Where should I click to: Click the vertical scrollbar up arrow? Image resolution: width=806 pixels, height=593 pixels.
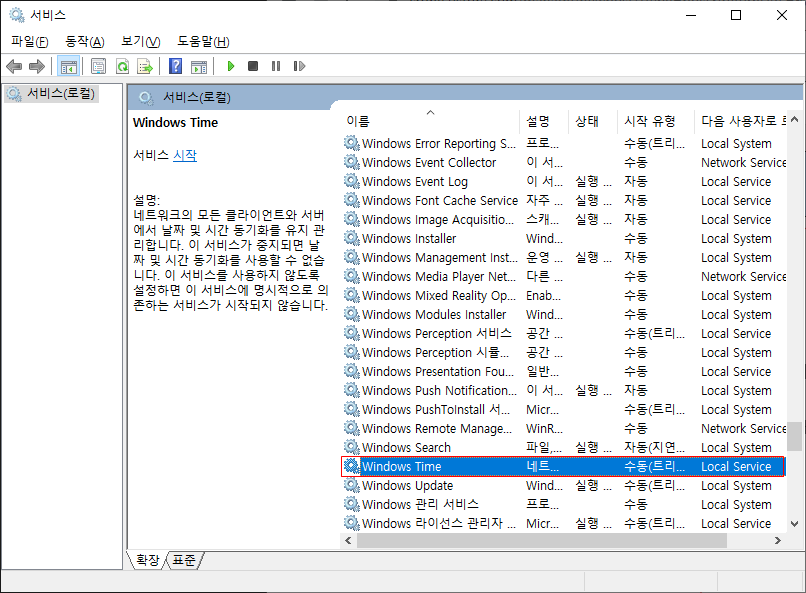(795, 120)
